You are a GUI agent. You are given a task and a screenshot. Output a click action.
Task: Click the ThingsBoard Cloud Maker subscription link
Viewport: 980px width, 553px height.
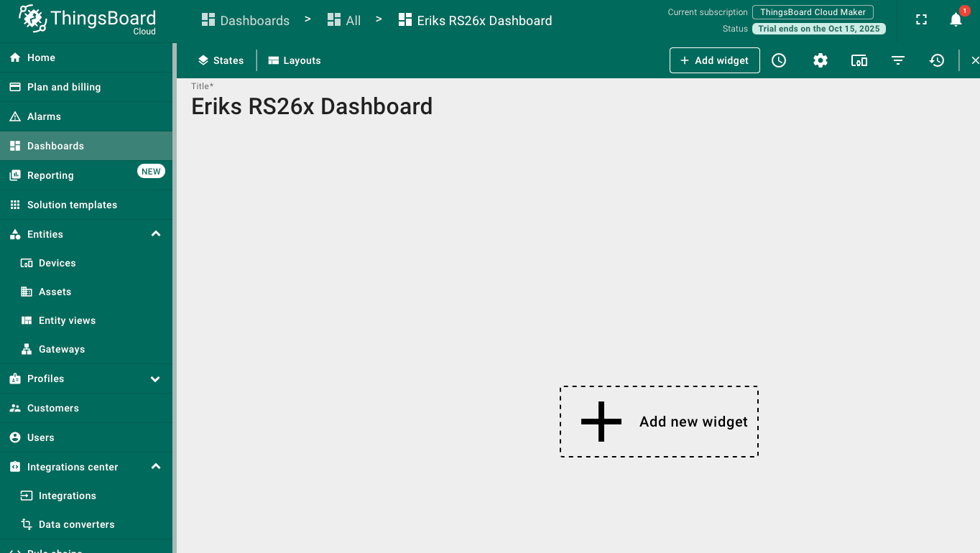point(813,12)
